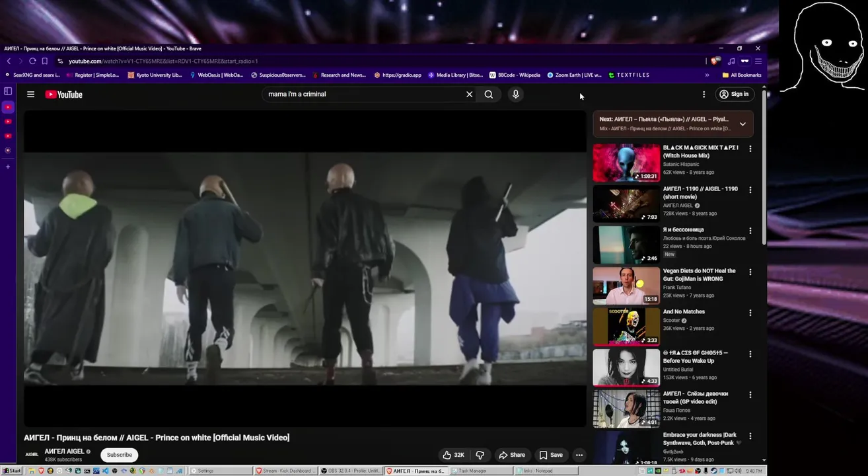Open options for And No Matches video
This screenshot has width=868, height=476.
tap(750, 313)
